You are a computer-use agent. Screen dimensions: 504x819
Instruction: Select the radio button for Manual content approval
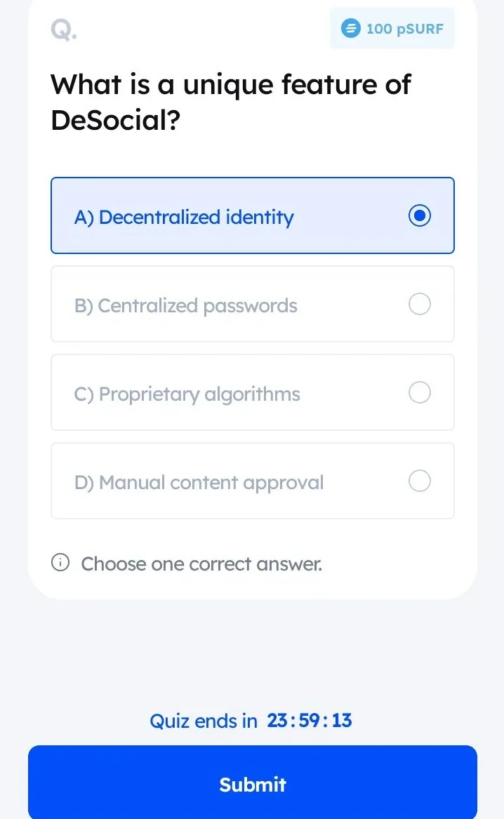[x=419, y=481]
